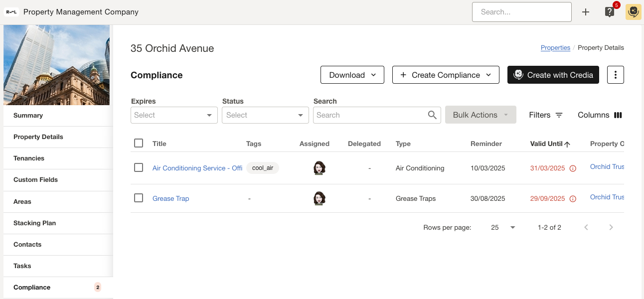
Task: Expand the Status select dropdown
Action: [265, 115]
